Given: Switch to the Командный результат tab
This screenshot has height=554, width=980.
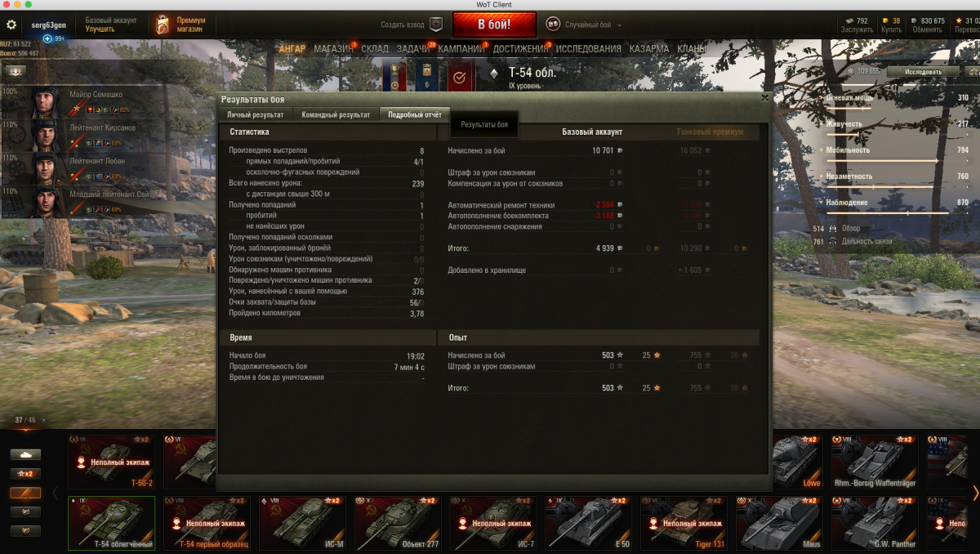Looking at the screenshot, I should click(336, 115).
